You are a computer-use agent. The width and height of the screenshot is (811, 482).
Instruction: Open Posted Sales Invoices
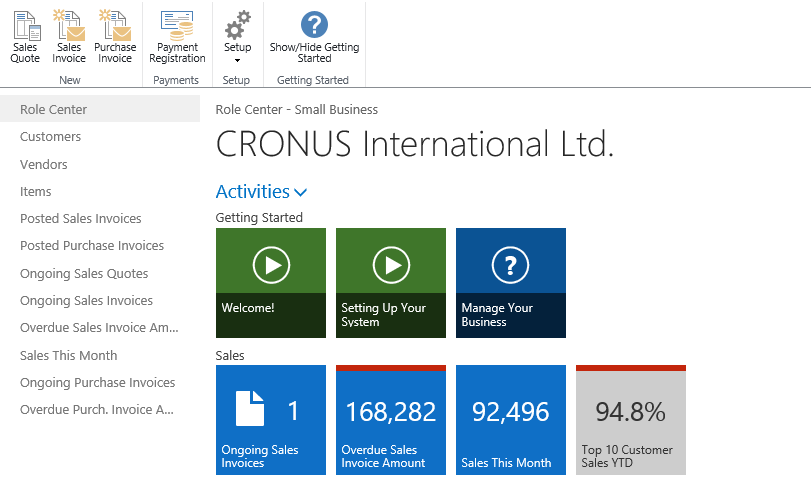pyautogui.click(x=80, y=218)
